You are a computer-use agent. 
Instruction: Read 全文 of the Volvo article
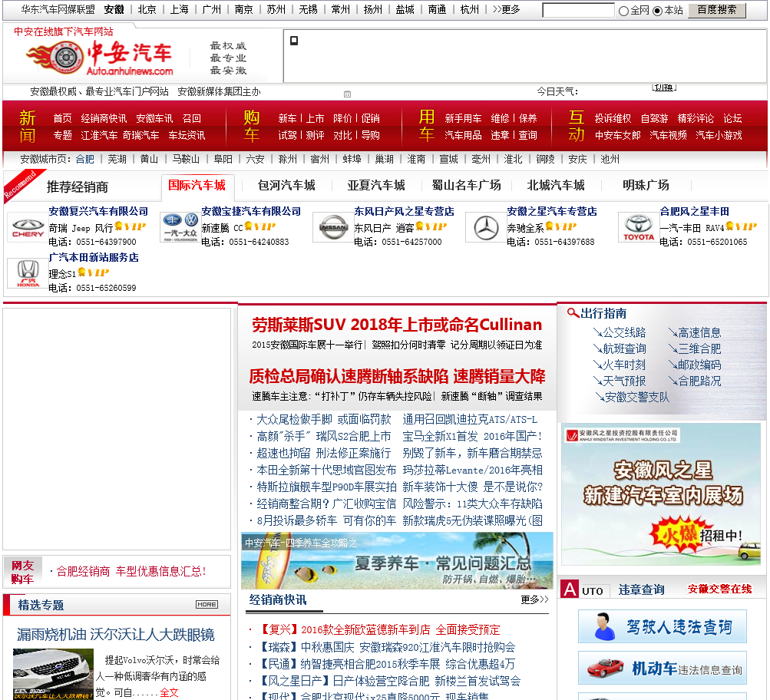[x=170, y=692]
